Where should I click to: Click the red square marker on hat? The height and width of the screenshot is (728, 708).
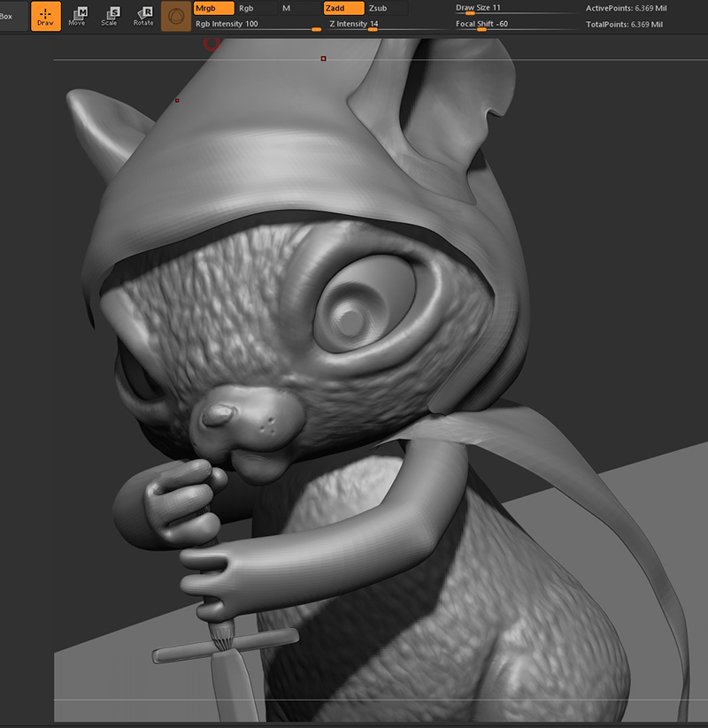[x=323, y=58]
